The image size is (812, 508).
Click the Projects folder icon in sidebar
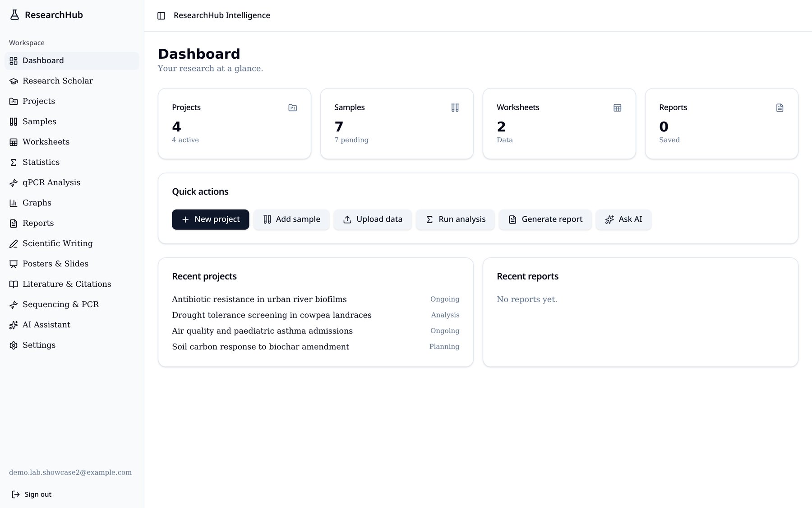click(14, 102)
